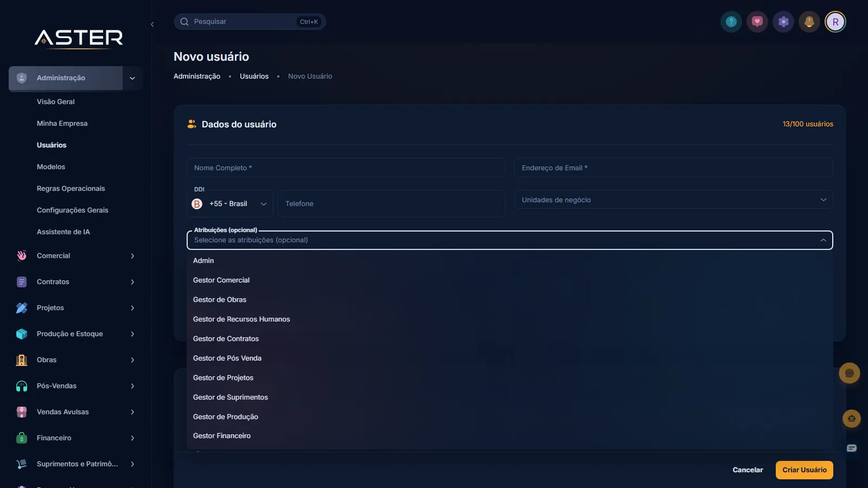Click the Financeiro money bag icon
Image resolution: width=868 pixels, height=488 pixels.
[x=22, y=438]
